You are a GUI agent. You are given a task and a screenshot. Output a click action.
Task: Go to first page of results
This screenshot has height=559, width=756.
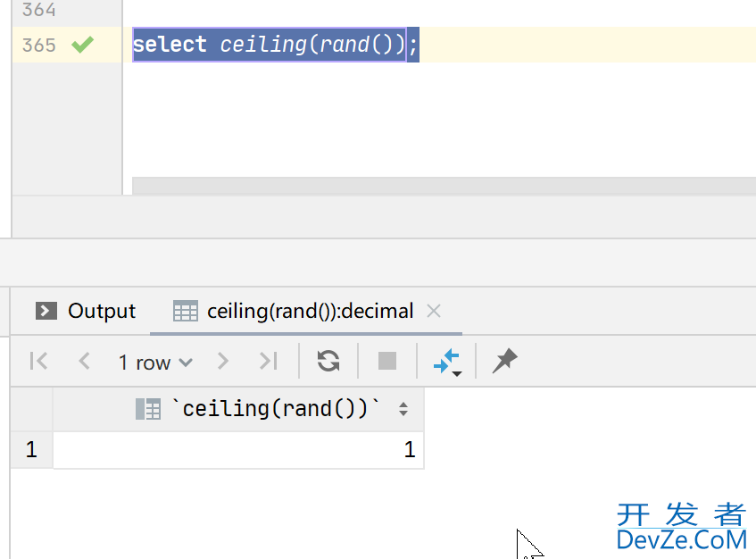38,361
